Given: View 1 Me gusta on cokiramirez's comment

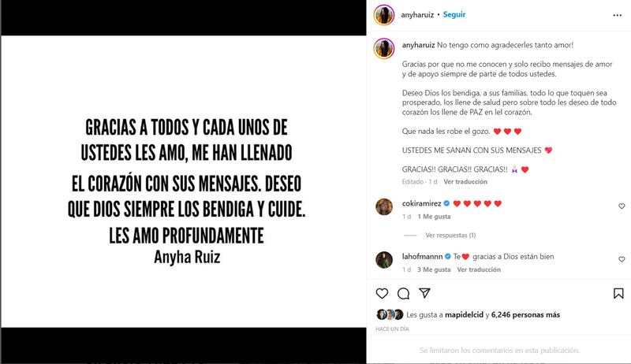Looking at the screenshot, I should click(x=435, y=217).
